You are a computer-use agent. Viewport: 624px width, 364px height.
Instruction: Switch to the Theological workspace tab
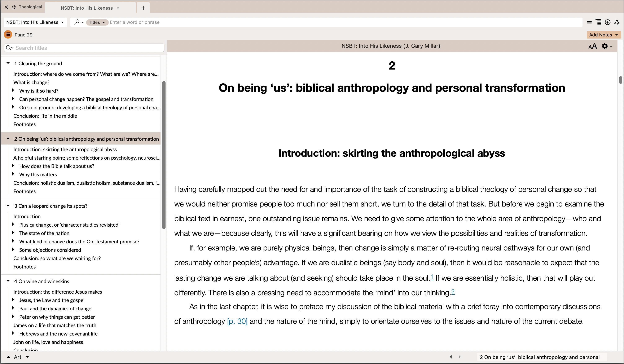[30, 7]
